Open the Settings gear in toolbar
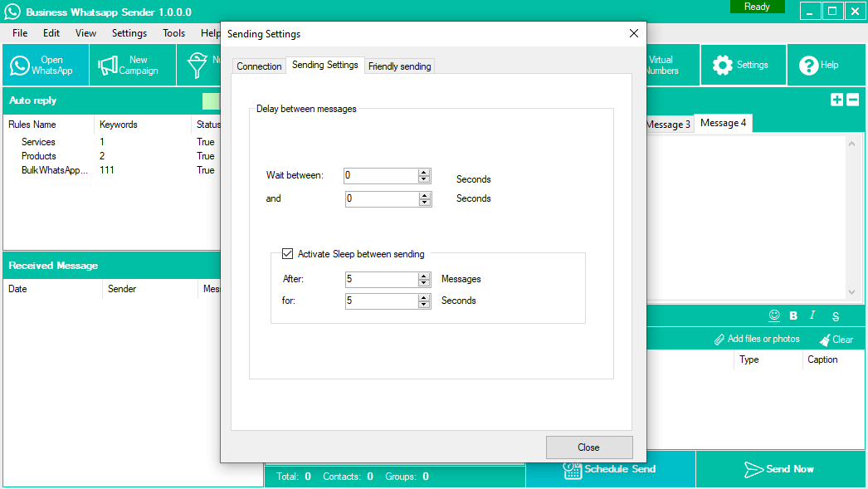868x489 pixels. (743, 66)
